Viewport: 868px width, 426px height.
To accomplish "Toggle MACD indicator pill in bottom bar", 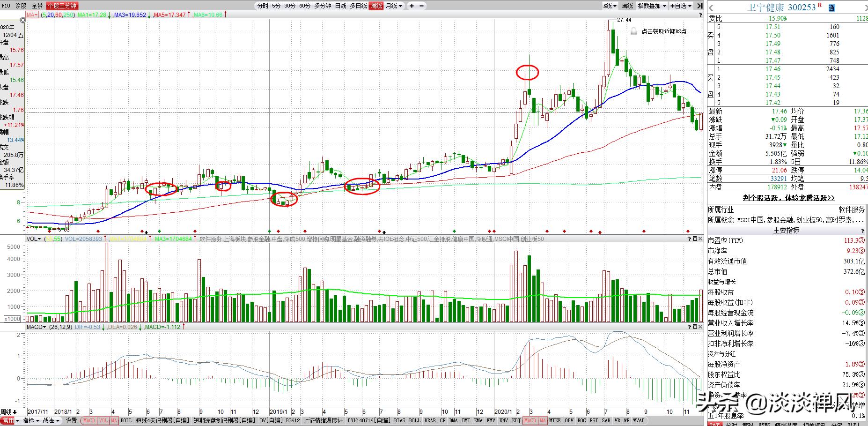I will (x=89, y=420).
